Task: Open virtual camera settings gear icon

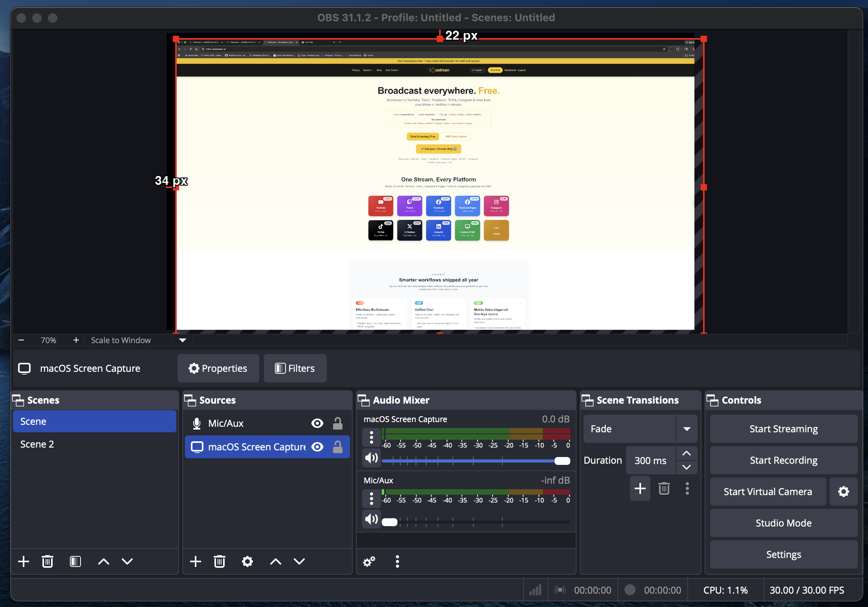Action: [x=843, y=492]
